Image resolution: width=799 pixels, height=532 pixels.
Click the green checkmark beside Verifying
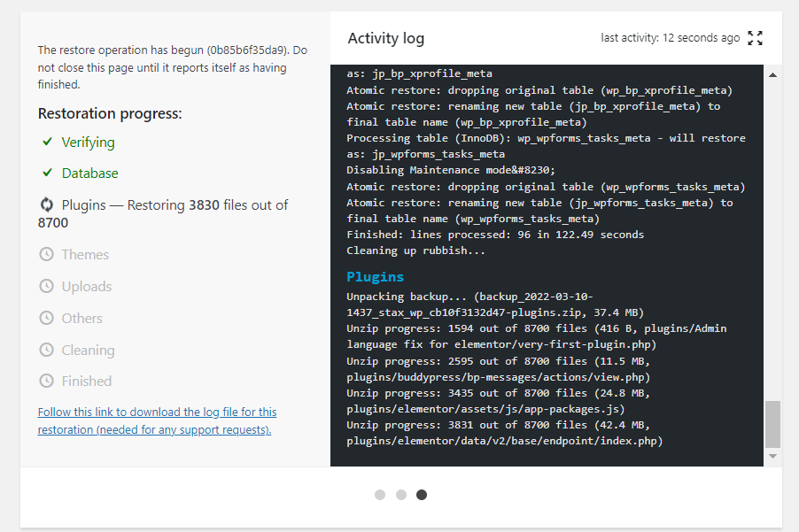(47, 142)
